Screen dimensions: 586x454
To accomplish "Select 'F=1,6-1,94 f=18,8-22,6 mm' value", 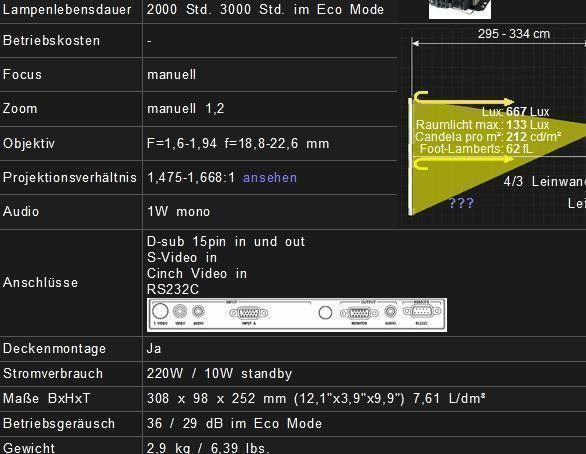I will (238, 143).
